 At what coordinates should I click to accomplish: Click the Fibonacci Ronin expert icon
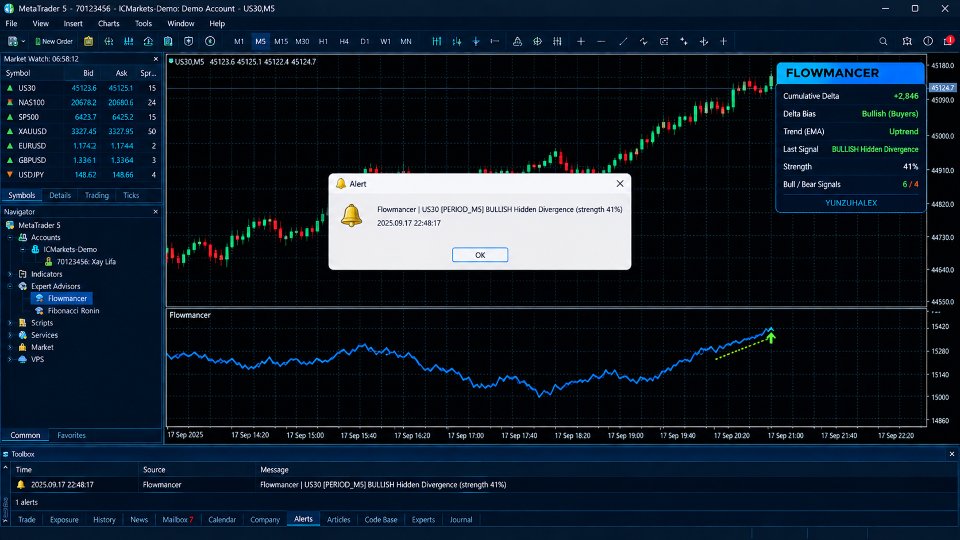point(39,310)
